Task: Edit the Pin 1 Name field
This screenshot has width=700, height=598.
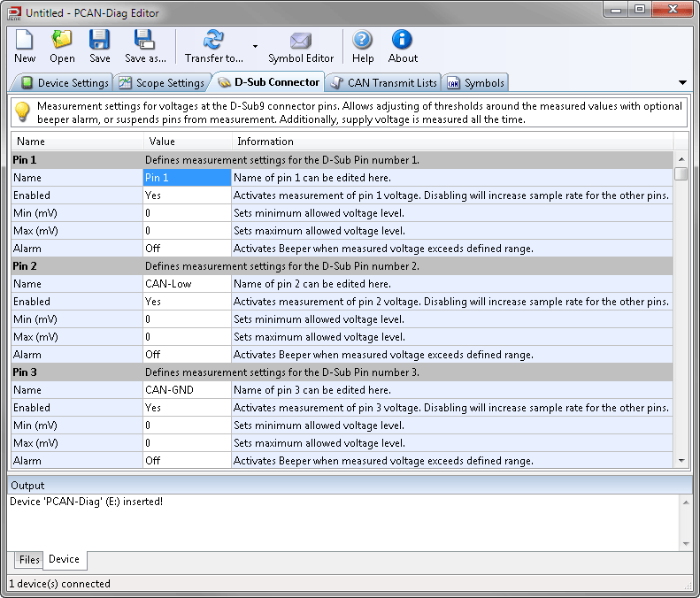Action: click(187, 178)
